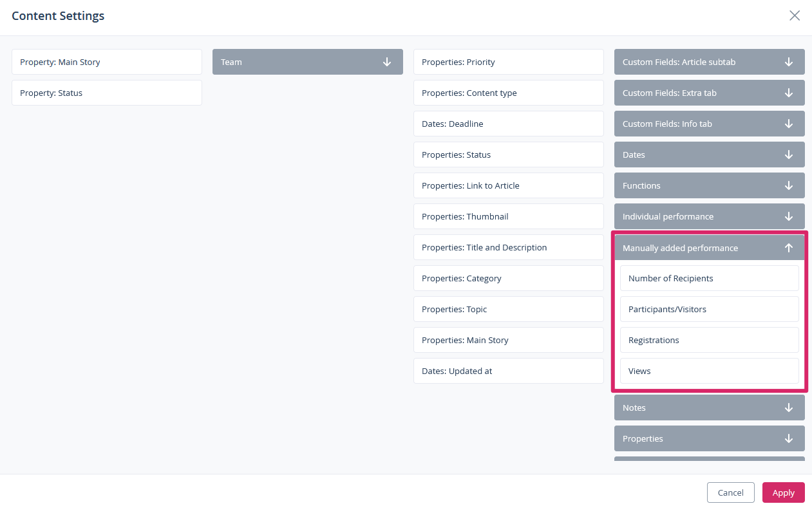Expand Custom Fields: Article subtab arrow
Viewport: 812px width, 506px height.
point(789,62)
